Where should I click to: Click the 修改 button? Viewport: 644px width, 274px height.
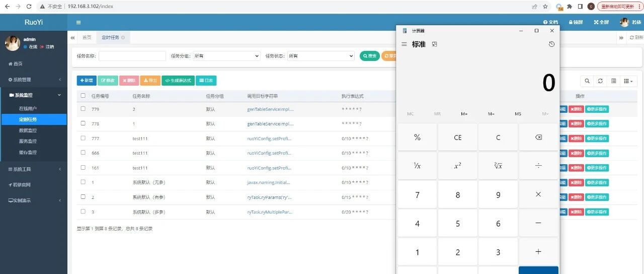pyautogui.click(x=108, y=80)
